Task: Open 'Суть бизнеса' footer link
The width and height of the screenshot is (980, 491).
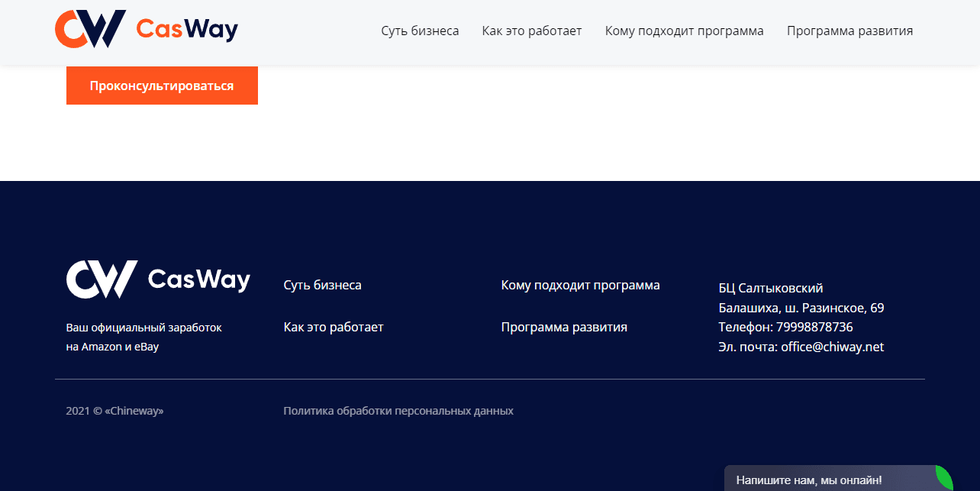Action: pos(322,284)
